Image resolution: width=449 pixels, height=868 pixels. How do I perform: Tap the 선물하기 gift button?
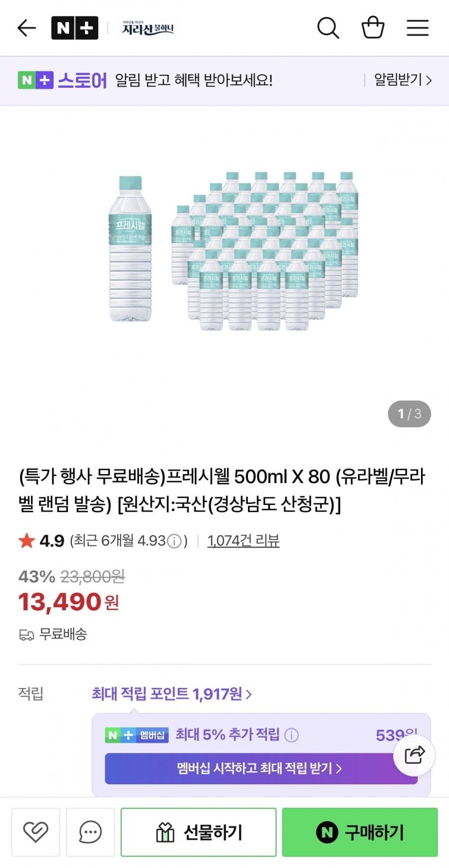click(x=199, y=832)
